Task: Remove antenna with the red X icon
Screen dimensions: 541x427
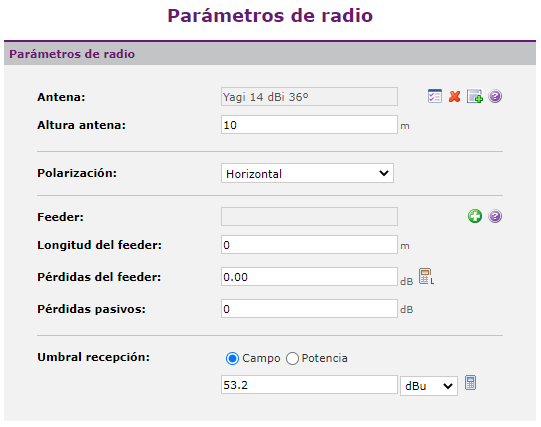Action: coord(454,96)
